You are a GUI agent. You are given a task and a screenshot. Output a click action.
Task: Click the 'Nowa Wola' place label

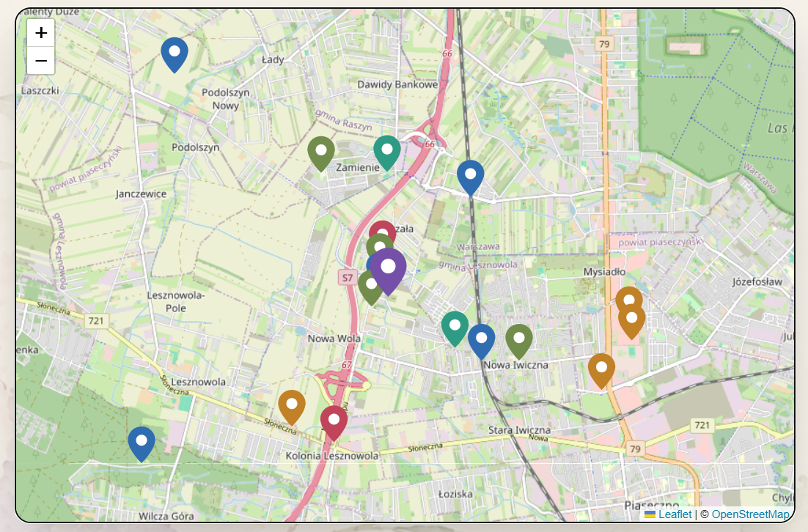[x=334, y=339]
